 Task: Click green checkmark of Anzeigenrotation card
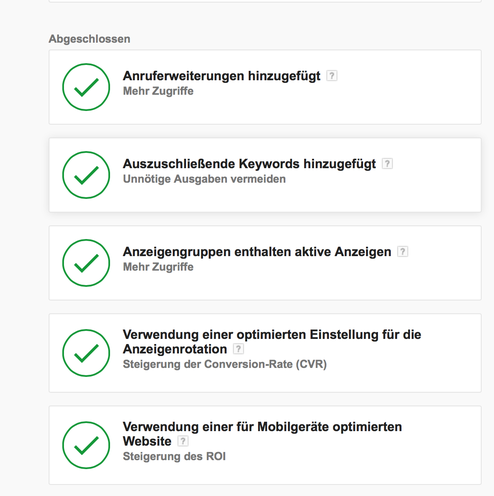click(86, 353)
